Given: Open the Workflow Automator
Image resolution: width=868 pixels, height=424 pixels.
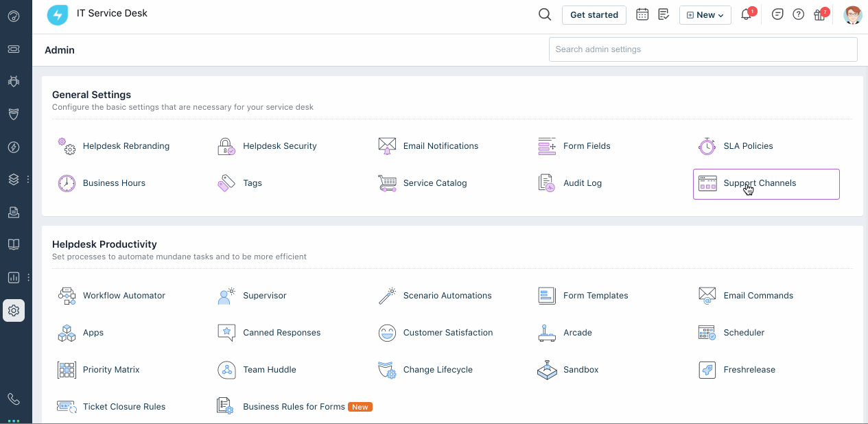Looking at the screenshot, I should pos(124,295).
